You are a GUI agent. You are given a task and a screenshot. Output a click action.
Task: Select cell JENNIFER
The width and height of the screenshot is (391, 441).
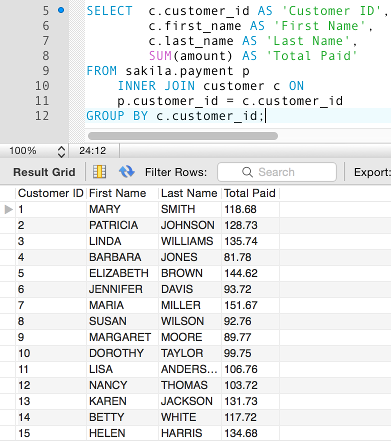pos(122,289)
